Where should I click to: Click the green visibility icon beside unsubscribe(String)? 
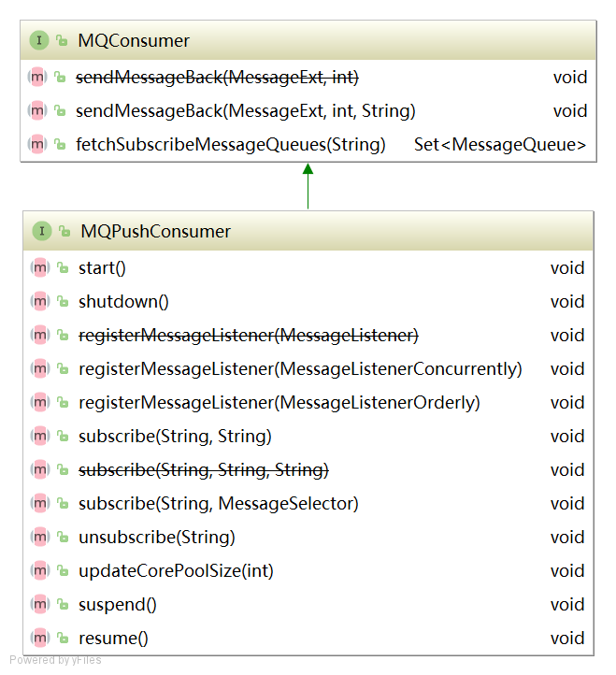coord(63,538)
